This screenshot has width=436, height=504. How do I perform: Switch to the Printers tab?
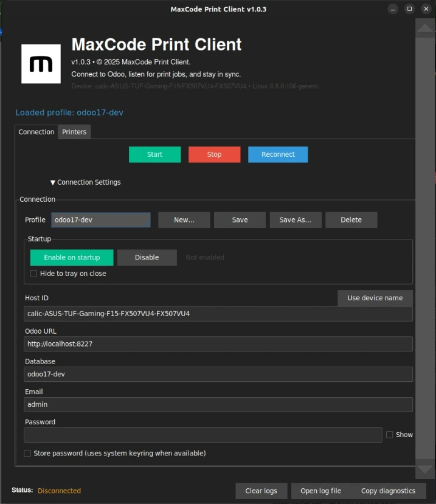click(x=74, y=132)
